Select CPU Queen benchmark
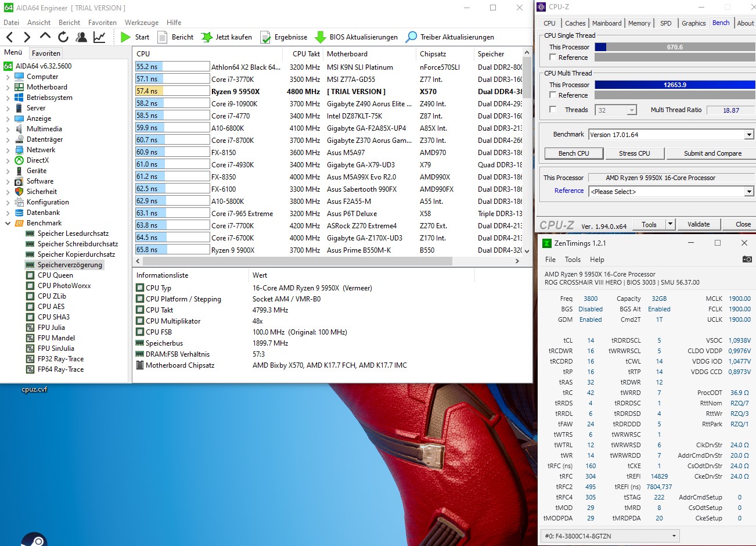Screen dimensions: 756x546 click(x=55, y=275)
